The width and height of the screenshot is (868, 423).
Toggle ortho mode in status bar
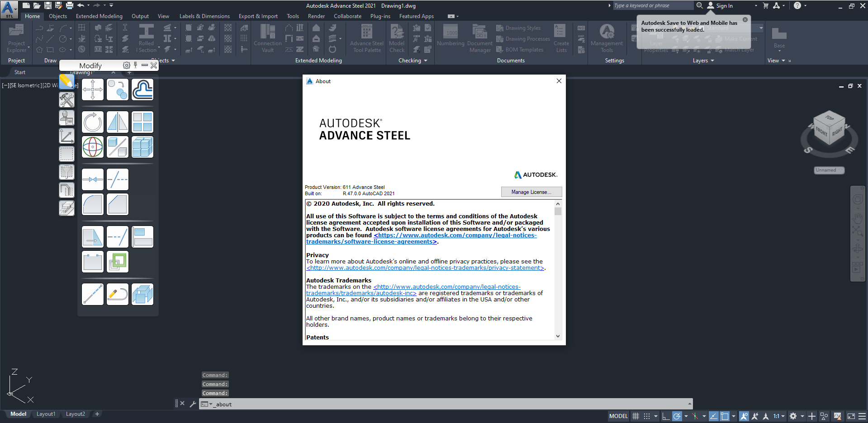(x=665, y=416)
